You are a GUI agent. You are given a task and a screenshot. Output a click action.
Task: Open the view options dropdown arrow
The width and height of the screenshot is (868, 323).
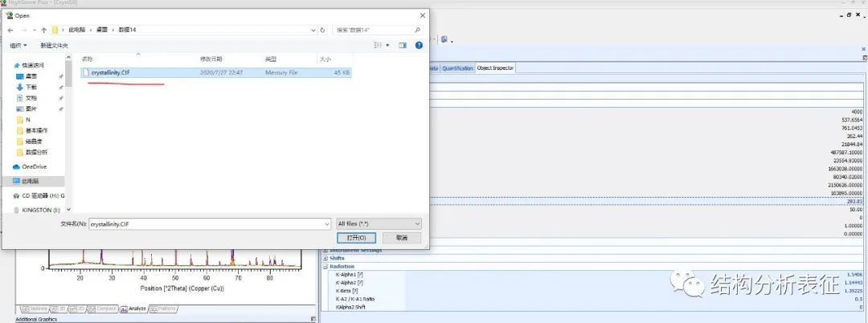[x=387, y=45]
